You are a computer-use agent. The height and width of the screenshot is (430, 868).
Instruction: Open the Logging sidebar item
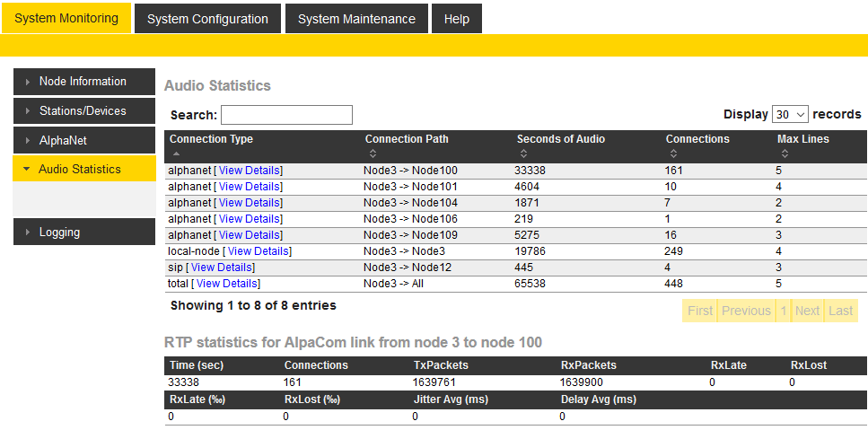[59, 233]
